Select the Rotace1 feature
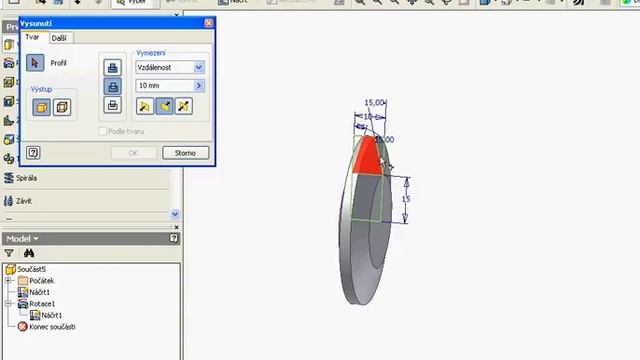Screen dimensions: 640x360 click(36, 304)
